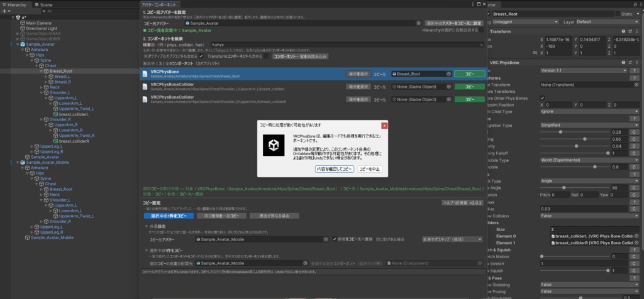Open Transform component presets icon
644x299 pixels.
click(x=630, y=31)
